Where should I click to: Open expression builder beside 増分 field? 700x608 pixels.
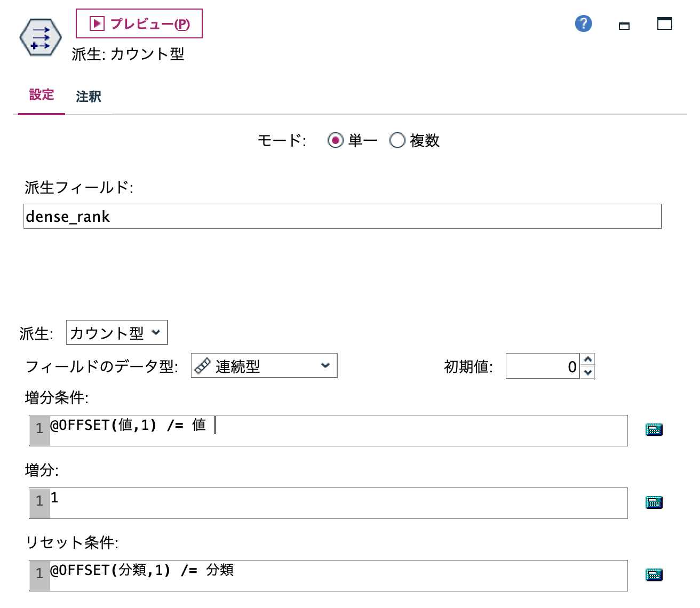655,502
